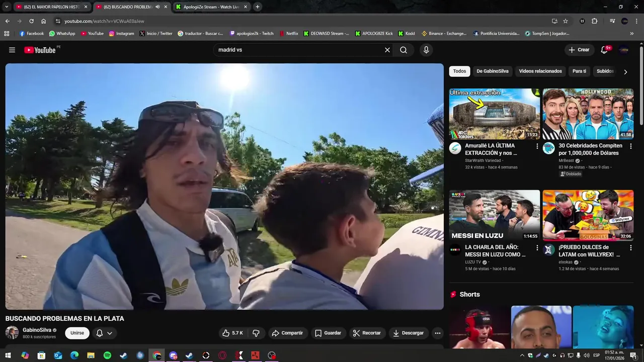This screenshot has height=362, width=644.
Task: Open options for LA CHARLA DEL AÑO
Action: click(x=537, y=248)
